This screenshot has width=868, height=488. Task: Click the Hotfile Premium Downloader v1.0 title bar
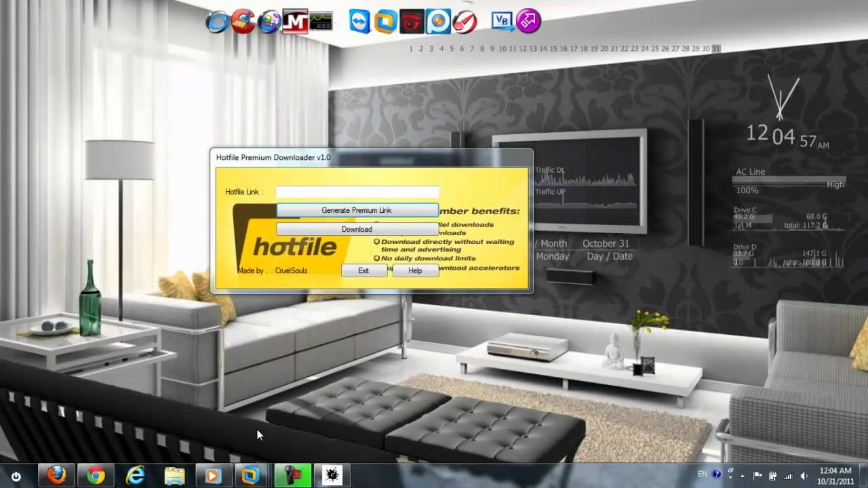(371, 157)
